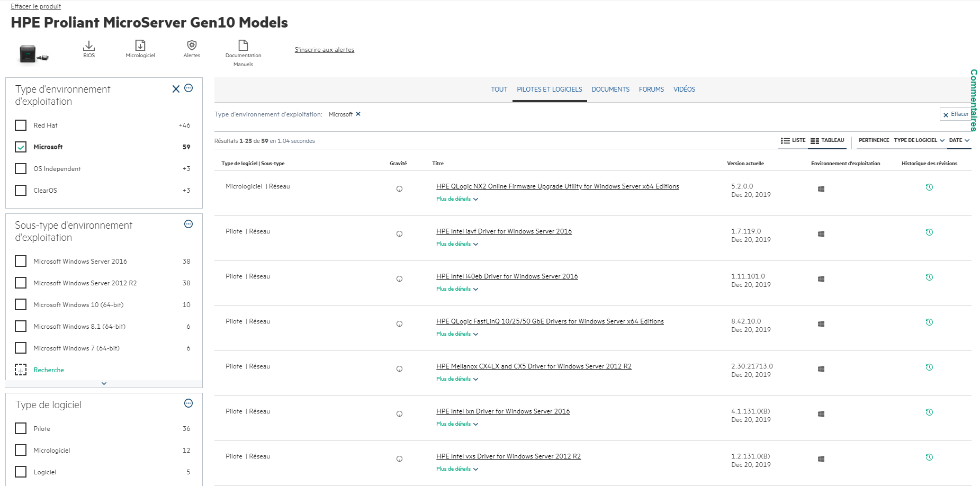Switch to TOUT tab

coord(499,89)
